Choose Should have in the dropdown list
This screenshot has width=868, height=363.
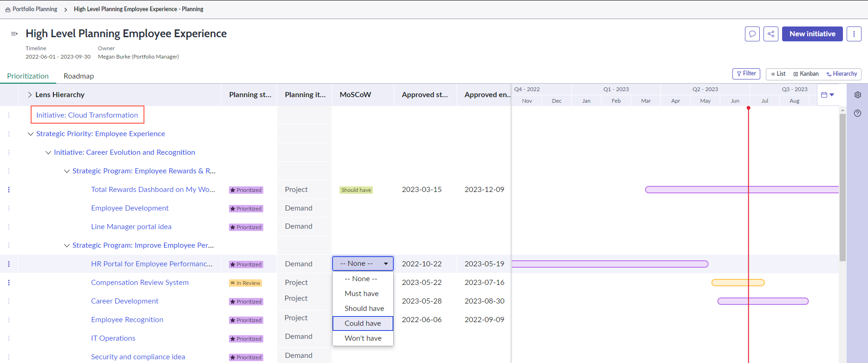point(363,309)
